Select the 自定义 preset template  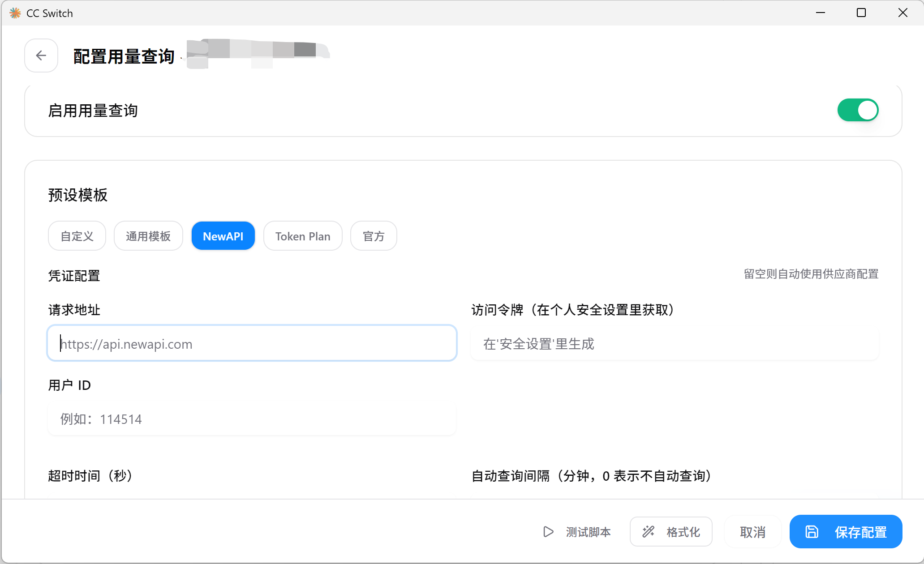tap(77, 236)
